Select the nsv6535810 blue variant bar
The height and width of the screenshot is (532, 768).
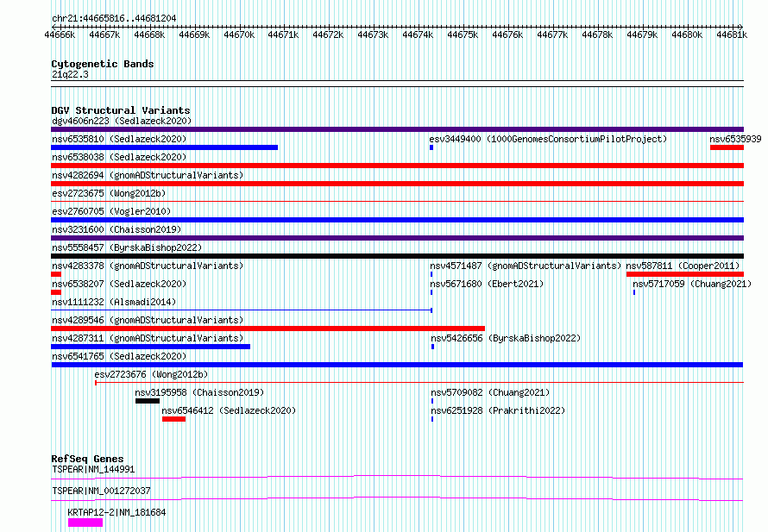tap(164, 147)
